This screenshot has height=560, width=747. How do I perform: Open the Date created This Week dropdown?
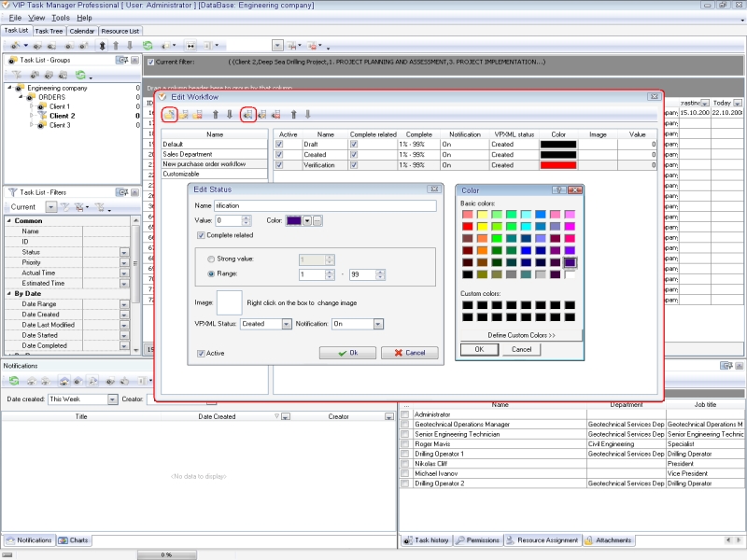(110, 399)
